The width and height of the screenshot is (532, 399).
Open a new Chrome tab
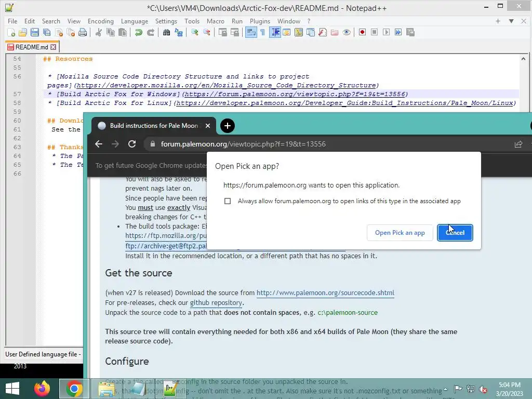(228, 126)
